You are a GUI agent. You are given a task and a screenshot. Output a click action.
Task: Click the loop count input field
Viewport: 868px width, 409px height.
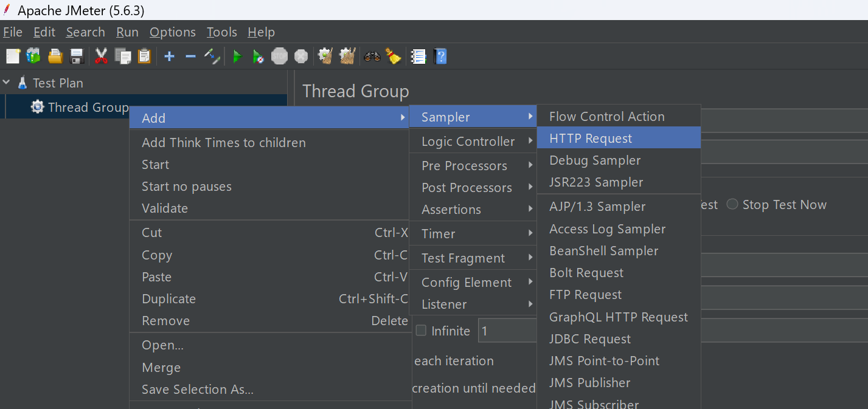pos(507,331)
